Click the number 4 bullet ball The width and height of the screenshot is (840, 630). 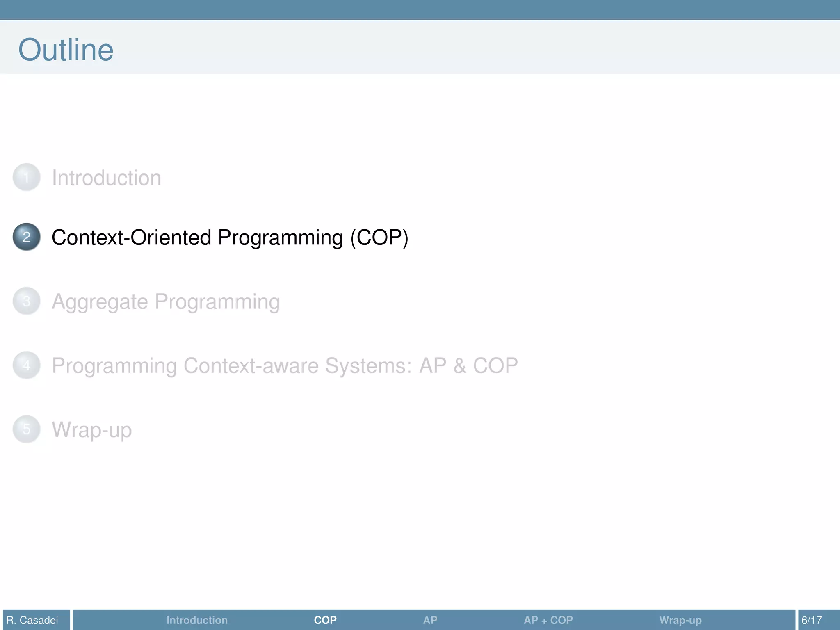click(27, 365)
